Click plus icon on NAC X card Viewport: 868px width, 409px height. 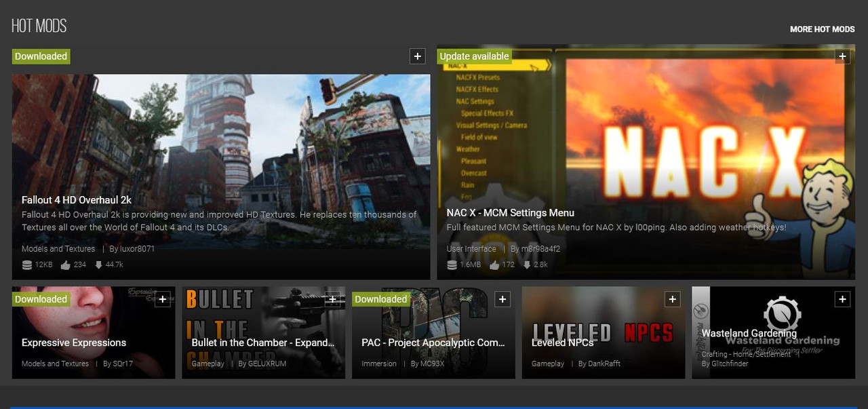(842, 56)
